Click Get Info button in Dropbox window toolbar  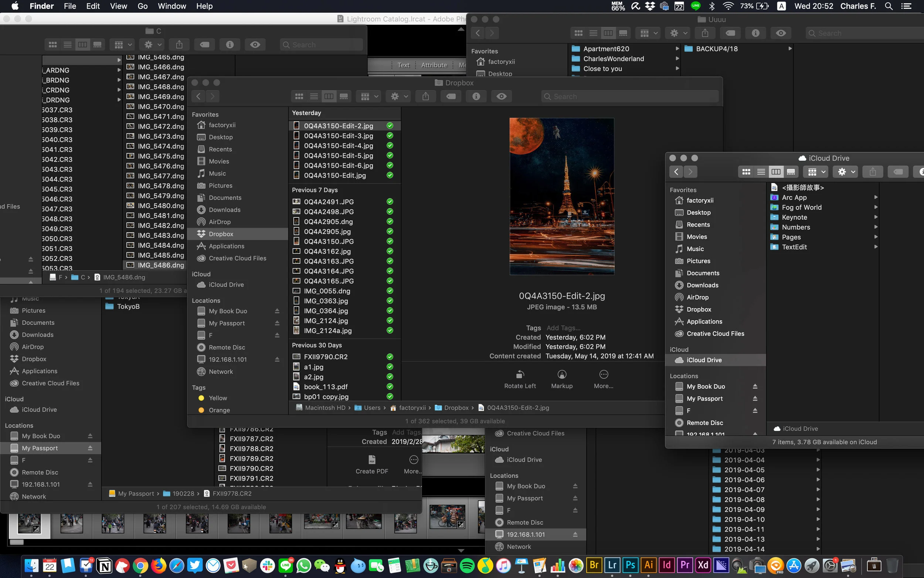pos(476,96)
